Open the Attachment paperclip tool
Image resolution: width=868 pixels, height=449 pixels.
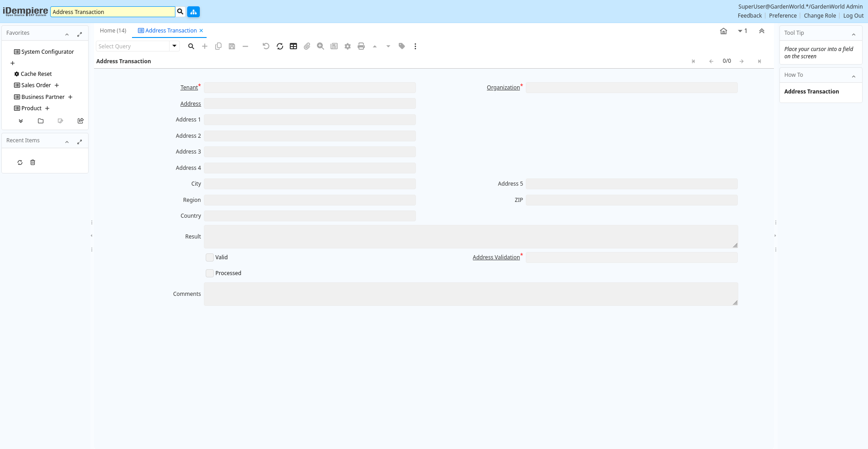[307, 47]
